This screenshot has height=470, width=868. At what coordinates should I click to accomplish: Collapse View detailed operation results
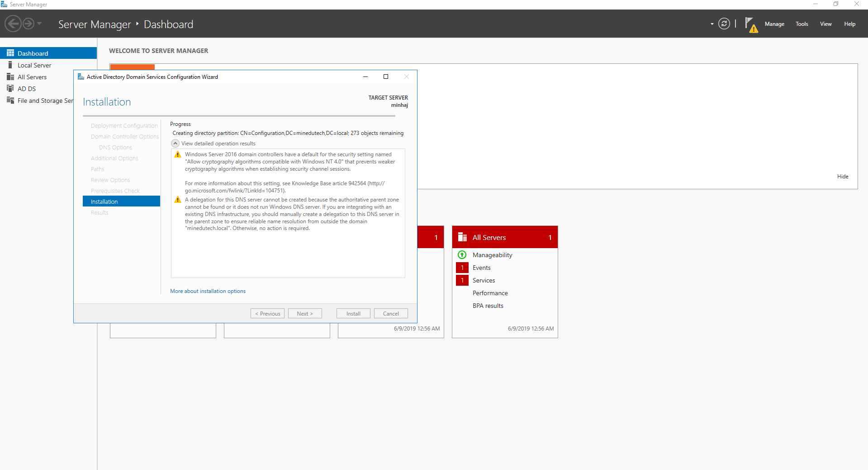click(x=175, y=144)
